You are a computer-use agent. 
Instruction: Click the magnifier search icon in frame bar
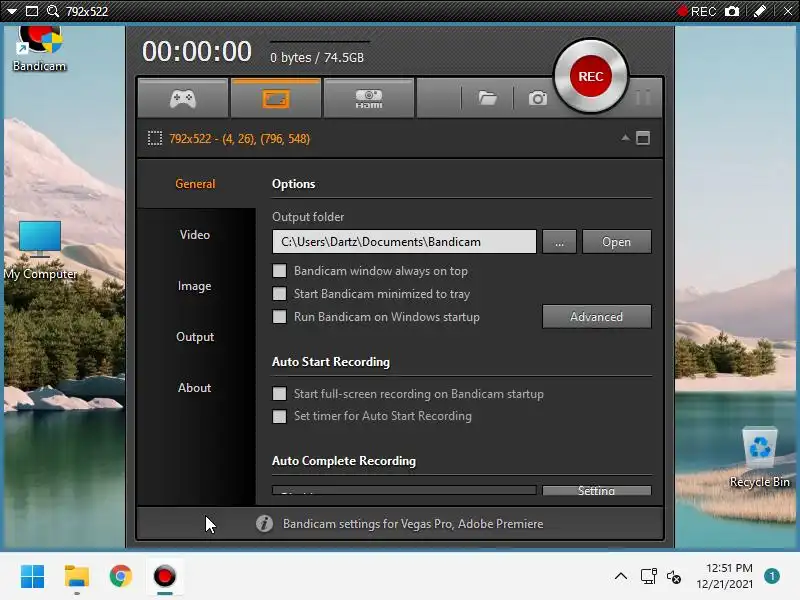pyautogui.click(x=53, y=11)
